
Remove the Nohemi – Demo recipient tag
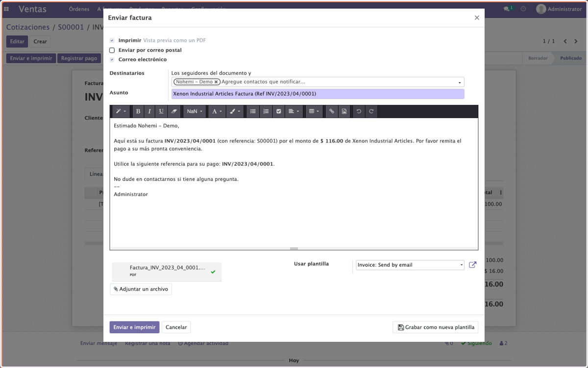(x=216, y=82)
